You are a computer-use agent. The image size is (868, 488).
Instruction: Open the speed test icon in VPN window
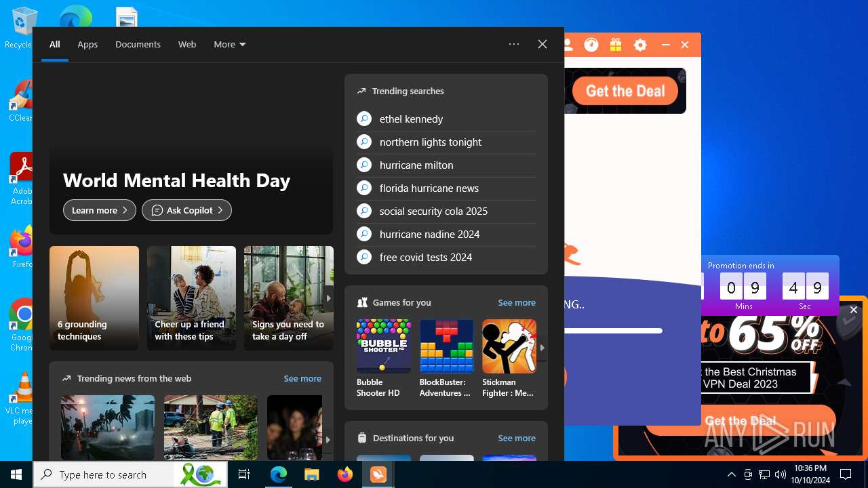click(591, 45)
